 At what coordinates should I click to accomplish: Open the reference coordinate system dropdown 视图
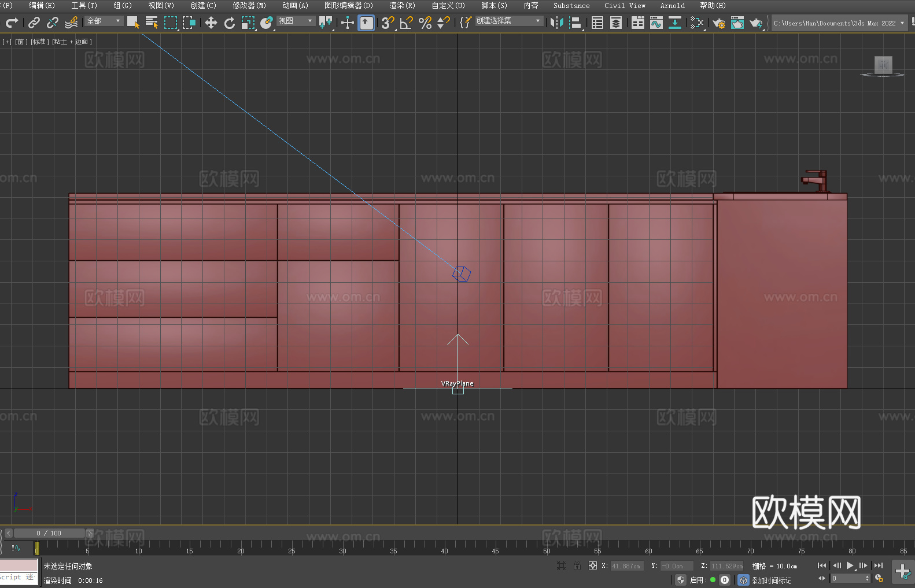(296, 21)
